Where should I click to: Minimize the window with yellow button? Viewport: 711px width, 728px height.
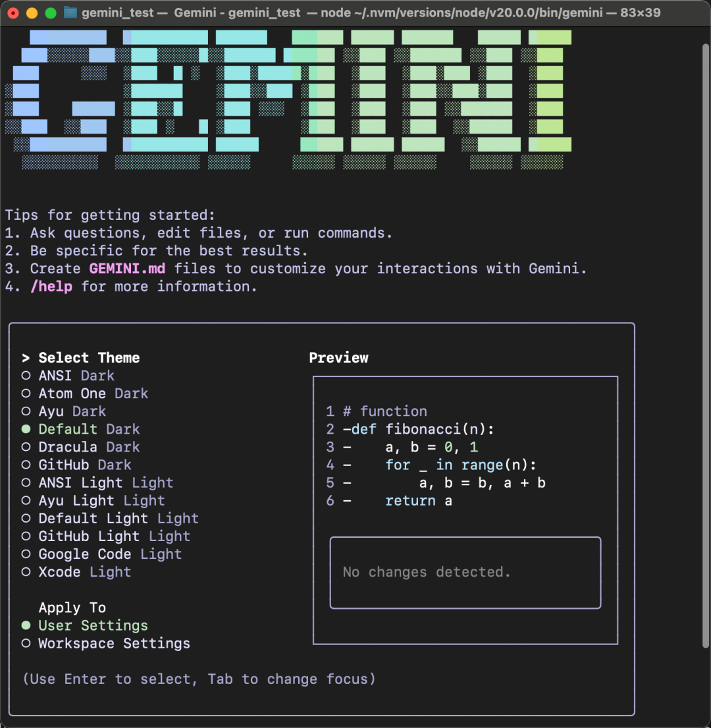click(x=32, y=13)
